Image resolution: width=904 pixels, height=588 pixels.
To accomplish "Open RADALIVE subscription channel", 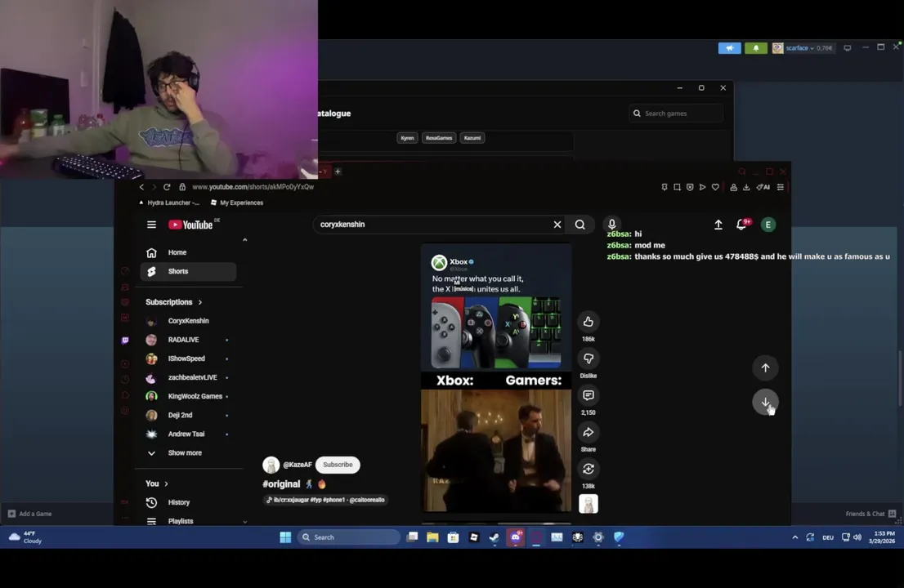I will (x=188, y=340).
